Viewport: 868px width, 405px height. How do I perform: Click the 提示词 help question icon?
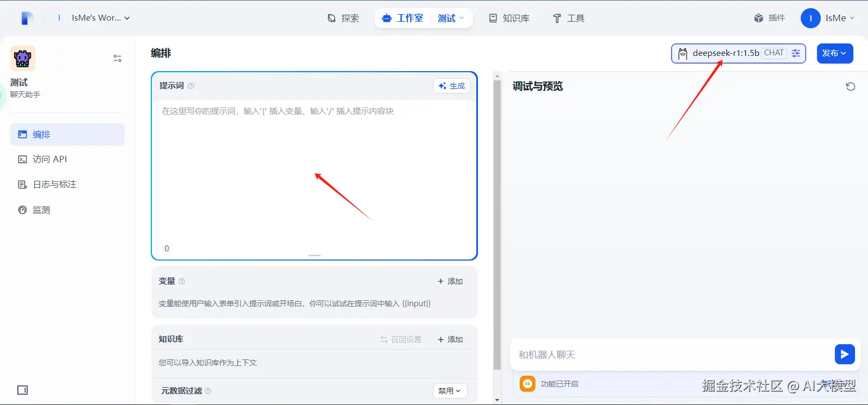191,86
